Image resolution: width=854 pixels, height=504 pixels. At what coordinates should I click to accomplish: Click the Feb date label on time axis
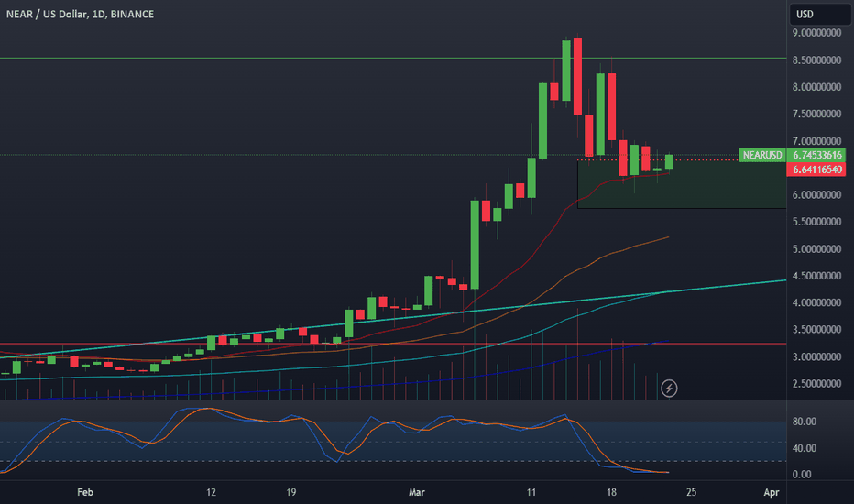pyautogui.click(x=85, y=493)
